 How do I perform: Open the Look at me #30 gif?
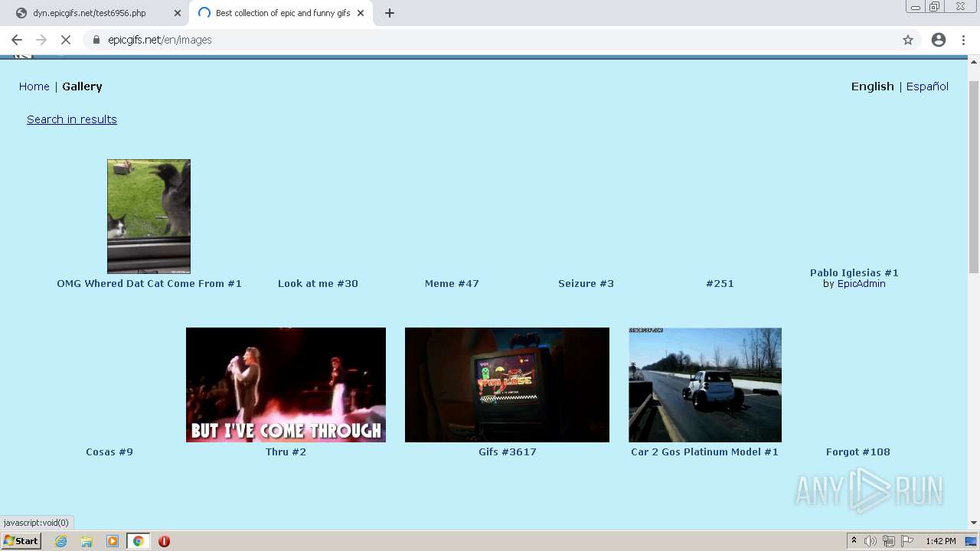click(318, 283)
